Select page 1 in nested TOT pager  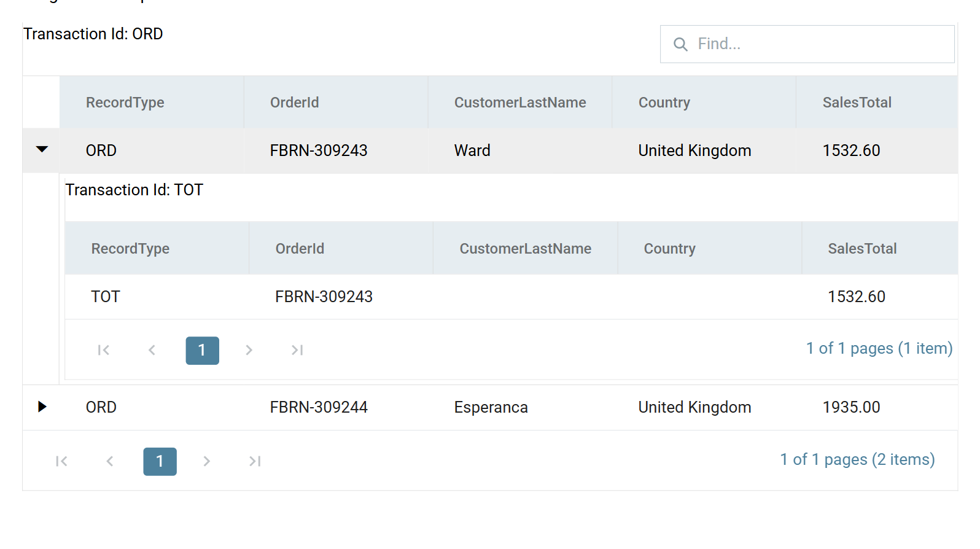click(x=203, y=351)
